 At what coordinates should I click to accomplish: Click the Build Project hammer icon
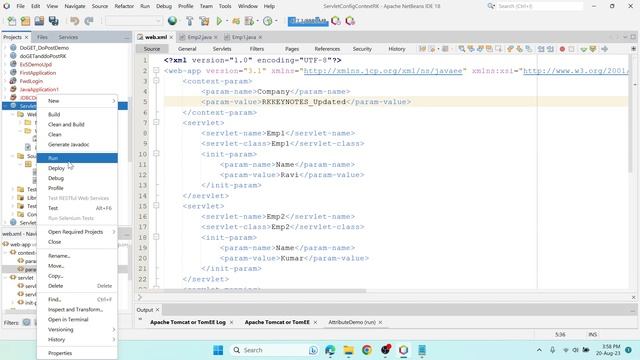[189, 21]
